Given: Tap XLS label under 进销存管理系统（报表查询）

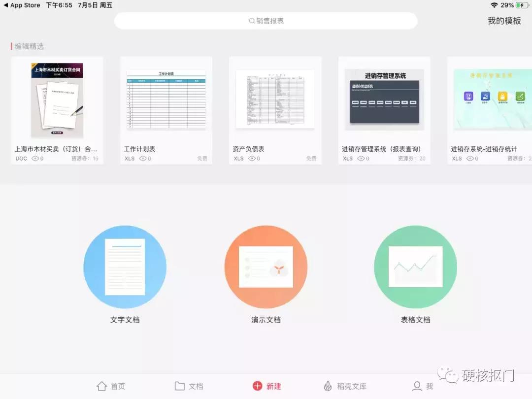Looking at the screenshot, I should tap(348, 159).
